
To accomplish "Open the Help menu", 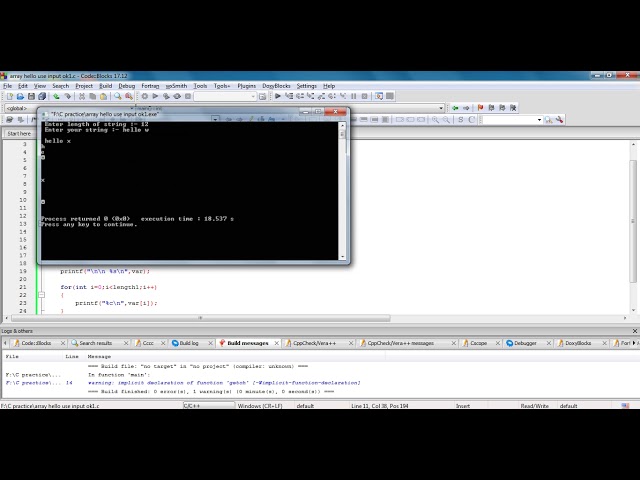I will (x=329, y=86).
